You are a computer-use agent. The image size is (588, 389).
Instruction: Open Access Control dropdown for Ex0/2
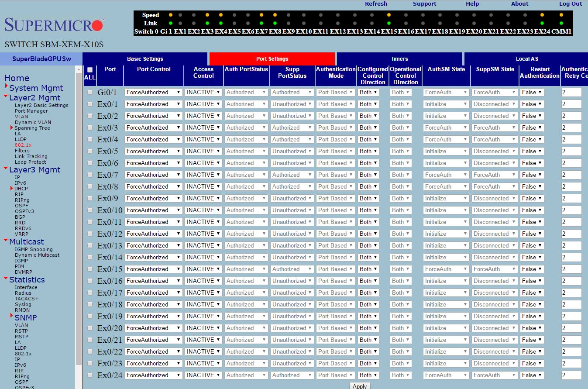(203, 116)
